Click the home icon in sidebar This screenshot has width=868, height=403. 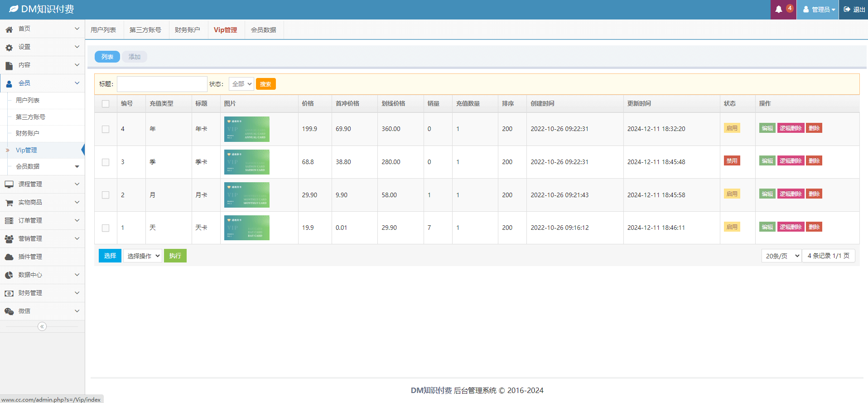click(9, 29)
